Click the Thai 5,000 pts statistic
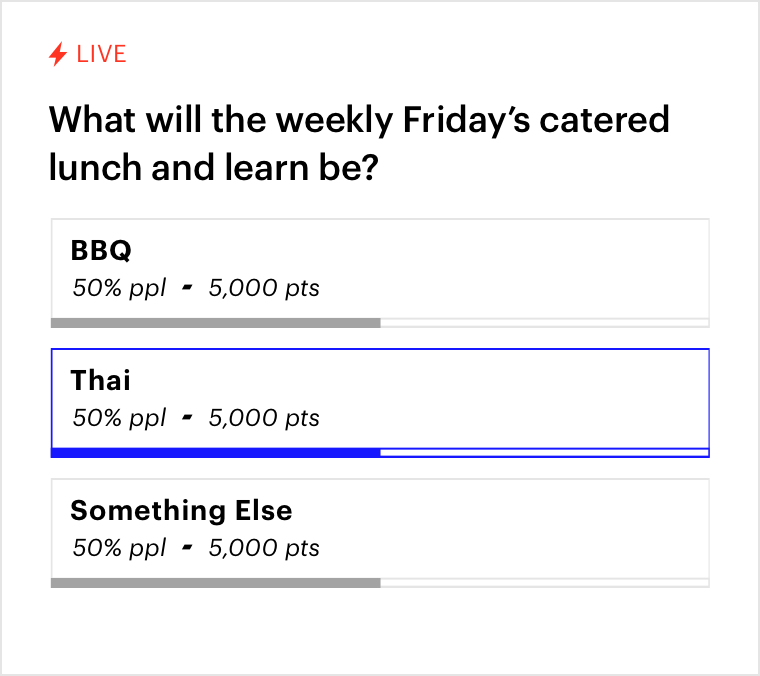 pyautogui.click(x=264, y=418)
